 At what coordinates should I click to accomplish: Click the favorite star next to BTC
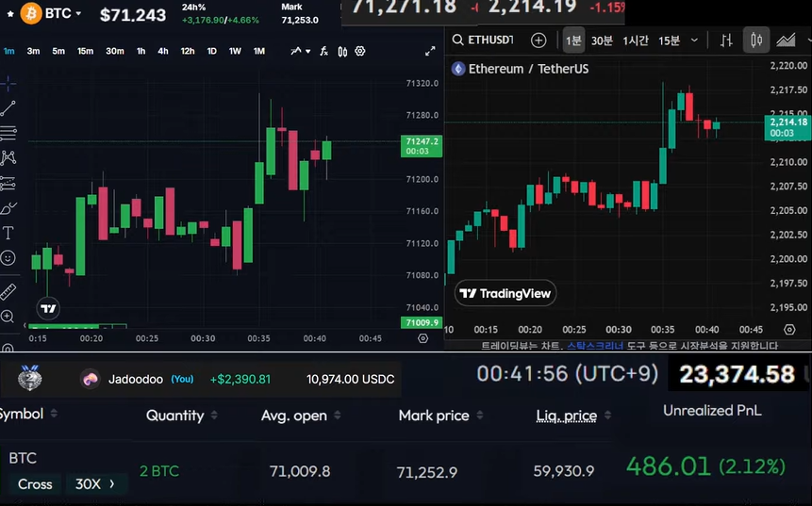click(x=10, y=14)
